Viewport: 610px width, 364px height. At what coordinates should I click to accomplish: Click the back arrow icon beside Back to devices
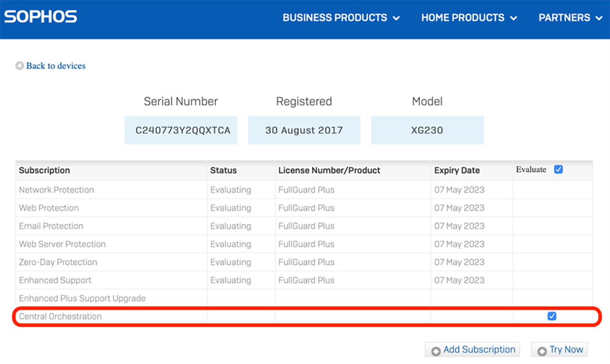[x=19, y=65]
